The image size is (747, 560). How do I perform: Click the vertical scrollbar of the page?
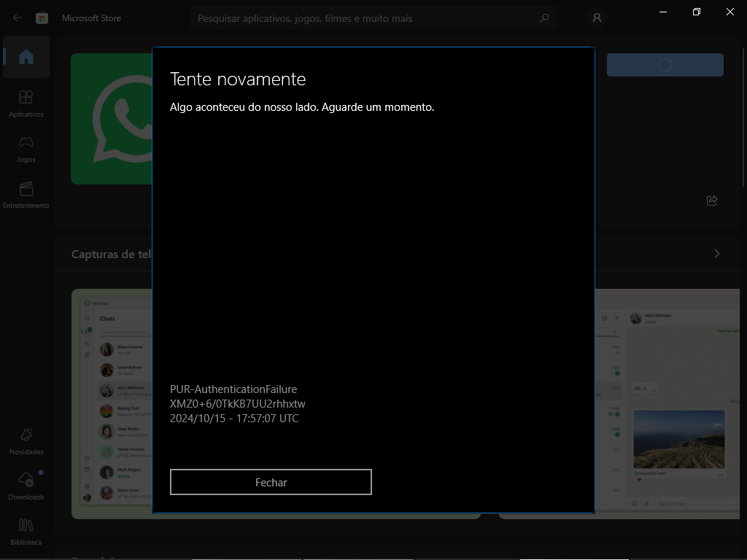[x=743, y=117]
